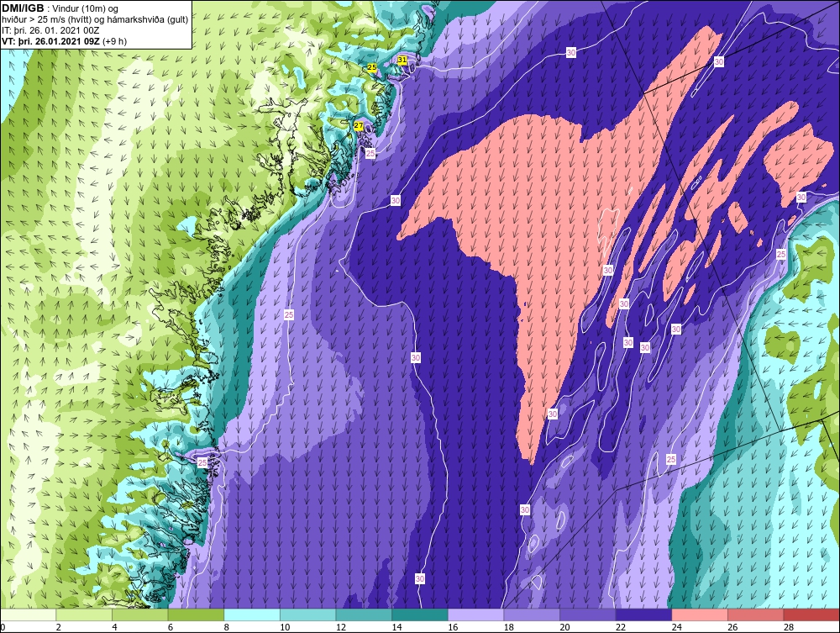This screenshot has height=633, width=840.
Task: Click the 'DMI/IGB' title text
Action: point(23,8)
